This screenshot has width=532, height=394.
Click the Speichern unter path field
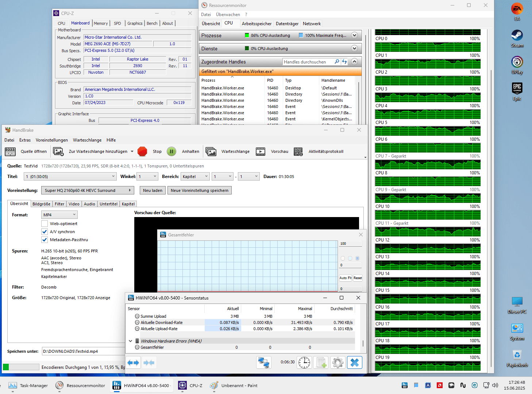pos(83,351)
